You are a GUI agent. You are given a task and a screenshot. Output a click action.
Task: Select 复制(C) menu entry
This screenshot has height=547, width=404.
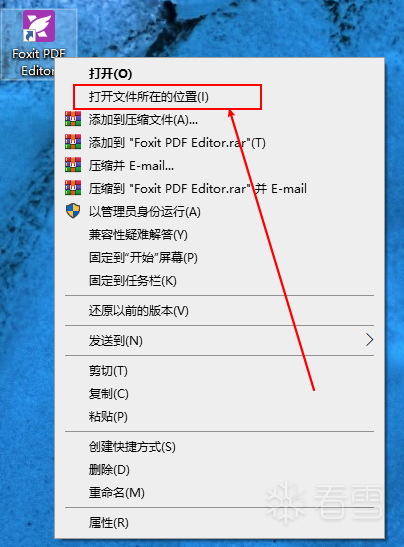(219, 394)
